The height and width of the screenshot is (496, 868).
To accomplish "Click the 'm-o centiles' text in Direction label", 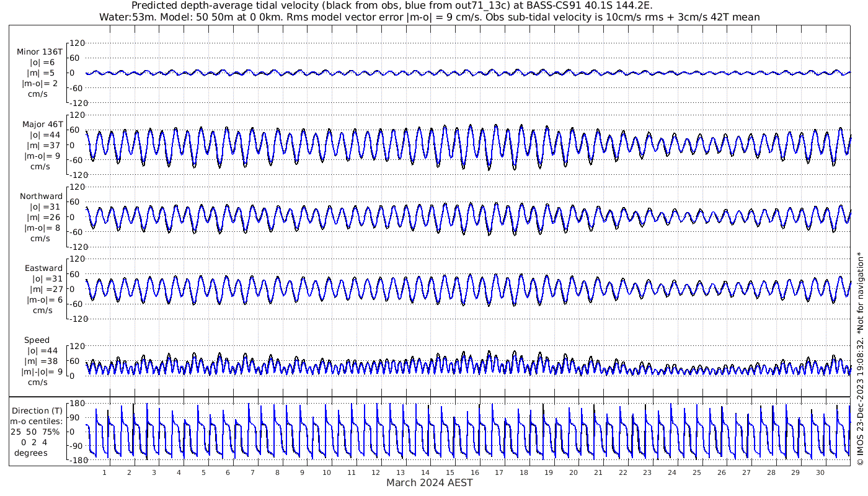I will tap(38, 421).
